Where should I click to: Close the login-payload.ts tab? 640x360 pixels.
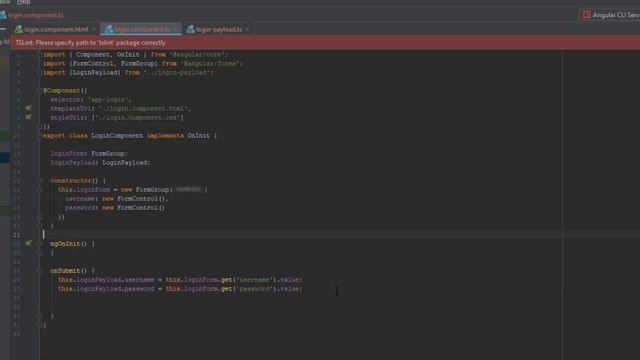[x=247, y=29]
